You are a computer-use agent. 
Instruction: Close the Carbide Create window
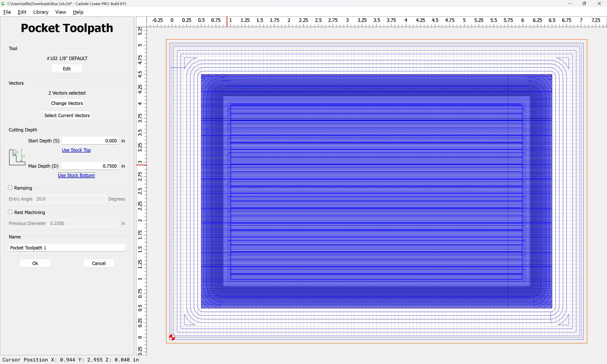tap(599, 3)
